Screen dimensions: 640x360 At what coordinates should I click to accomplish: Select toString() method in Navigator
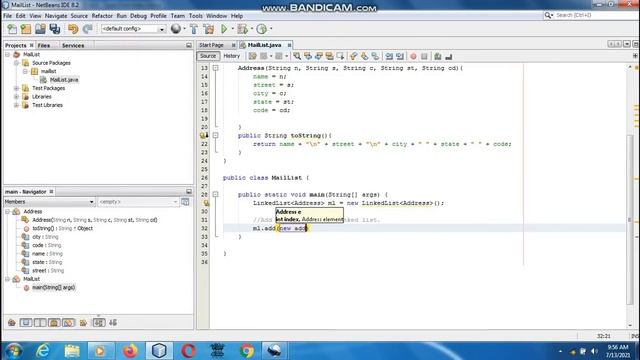[62, 228]
